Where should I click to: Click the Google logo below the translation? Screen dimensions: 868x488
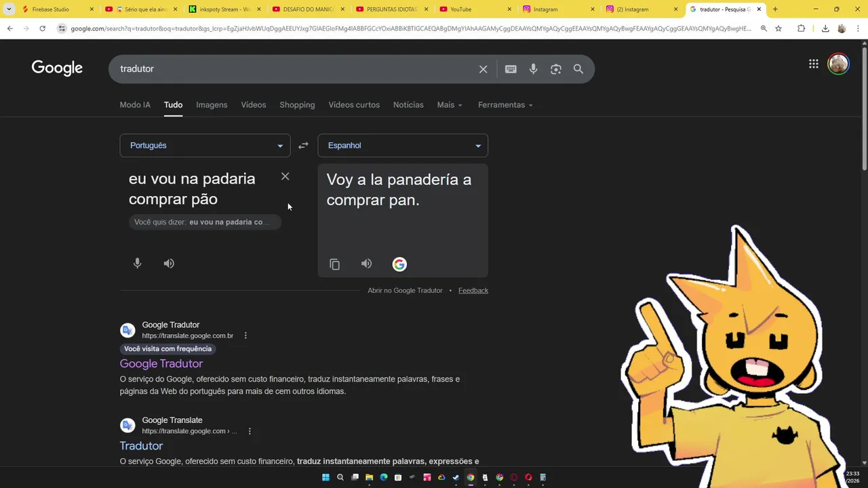click(399, 264)
